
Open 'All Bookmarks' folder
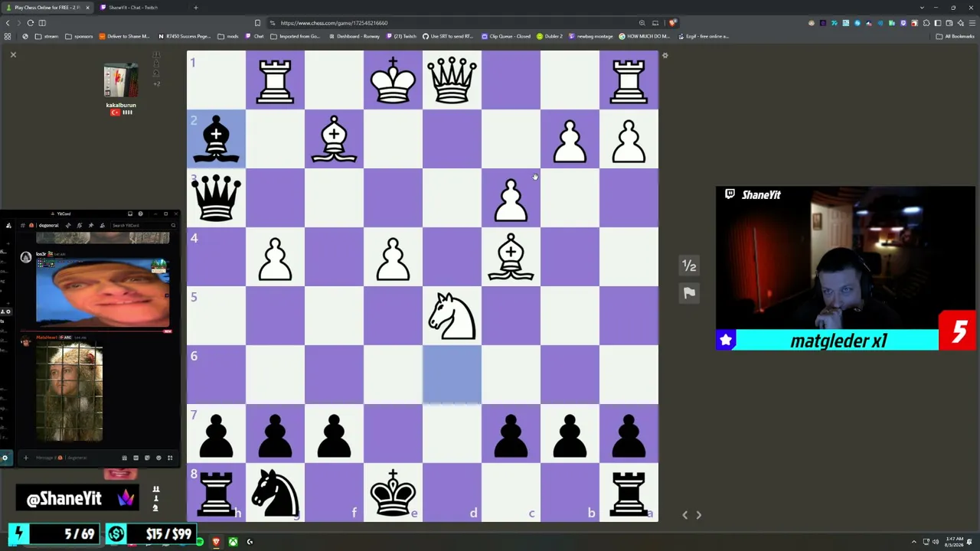[x=955, y=36]
